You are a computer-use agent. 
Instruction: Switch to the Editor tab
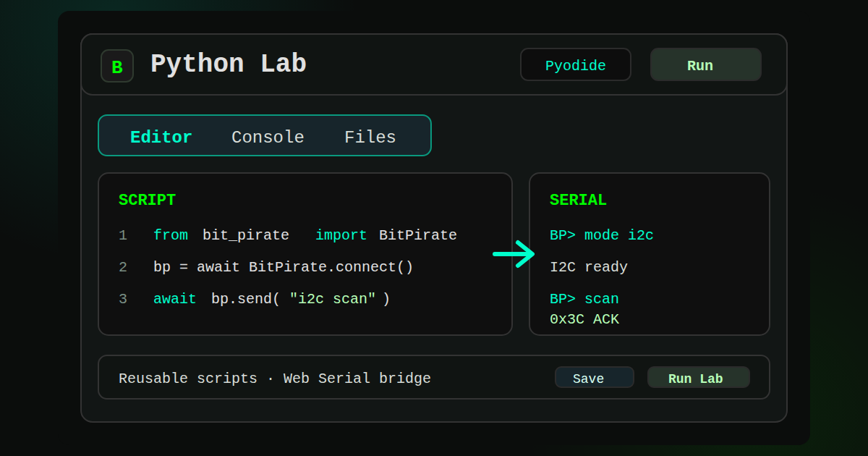161,137
